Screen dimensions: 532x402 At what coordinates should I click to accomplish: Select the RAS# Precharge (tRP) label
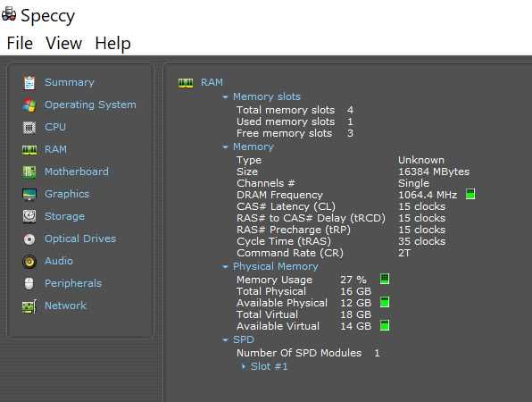click(x=294, y=230)
